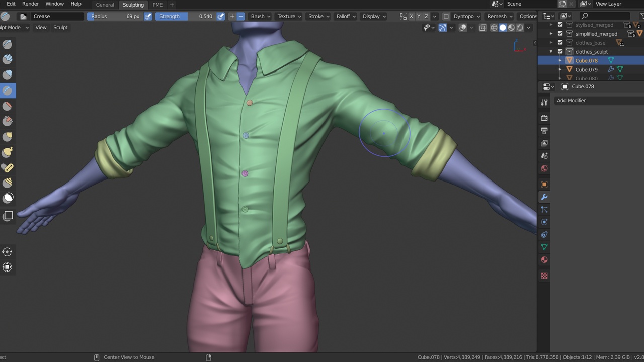Select the Draw sculpt brush
644x362 pixels.
[8, 44]
